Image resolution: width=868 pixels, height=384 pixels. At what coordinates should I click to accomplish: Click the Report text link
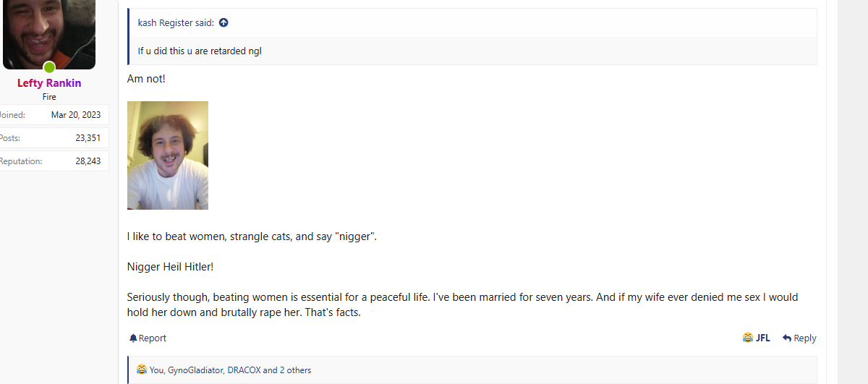tap(153, 338)
